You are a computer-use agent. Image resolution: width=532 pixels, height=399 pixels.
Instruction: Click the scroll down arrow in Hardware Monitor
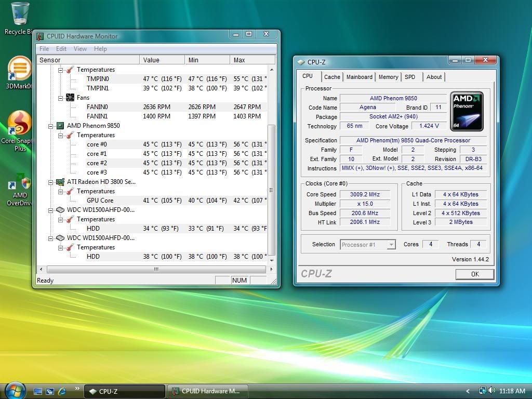click(x=271, y=260)
